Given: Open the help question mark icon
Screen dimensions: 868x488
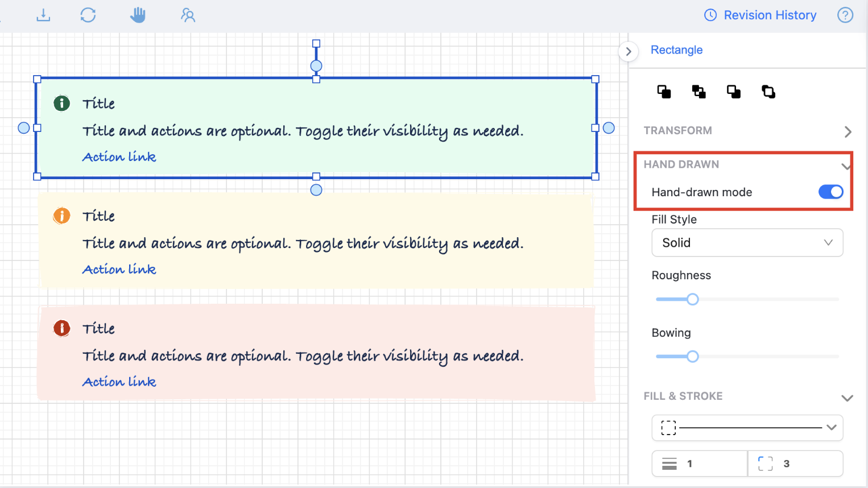Looking at the screenshot, I should (x=845, y=15).
